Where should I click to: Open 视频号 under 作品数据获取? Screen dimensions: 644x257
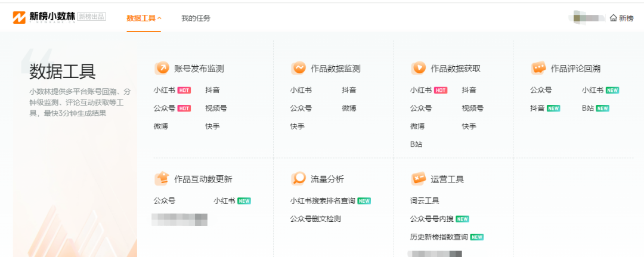pos(472,109)
